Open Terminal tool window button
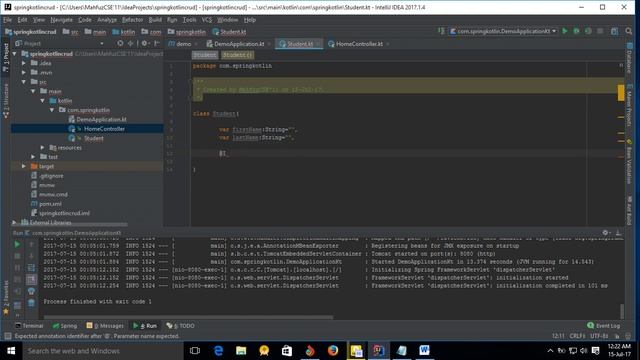The height and width of the screenshot is (360, 640). (x=29, y=326)
